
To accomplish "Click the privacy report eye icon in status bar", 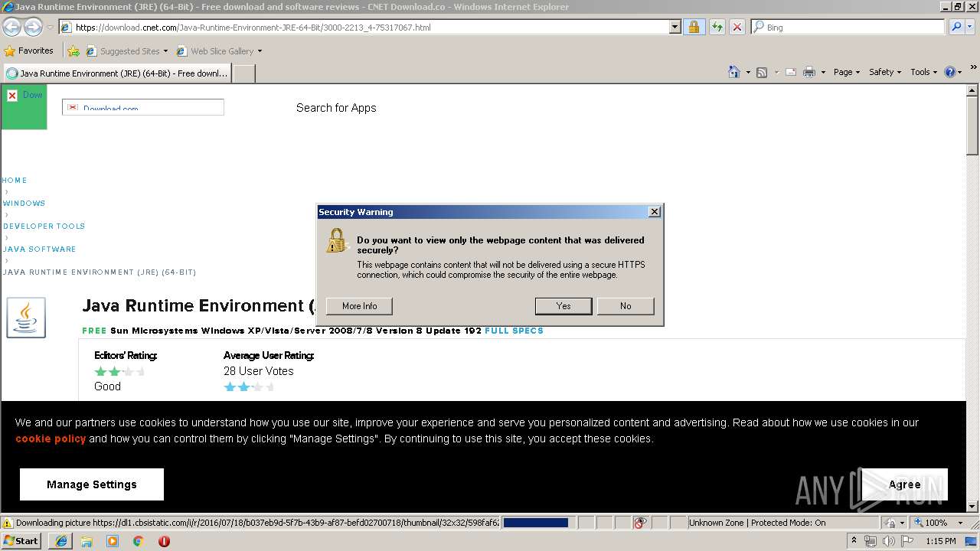I will tap(640, 523).
